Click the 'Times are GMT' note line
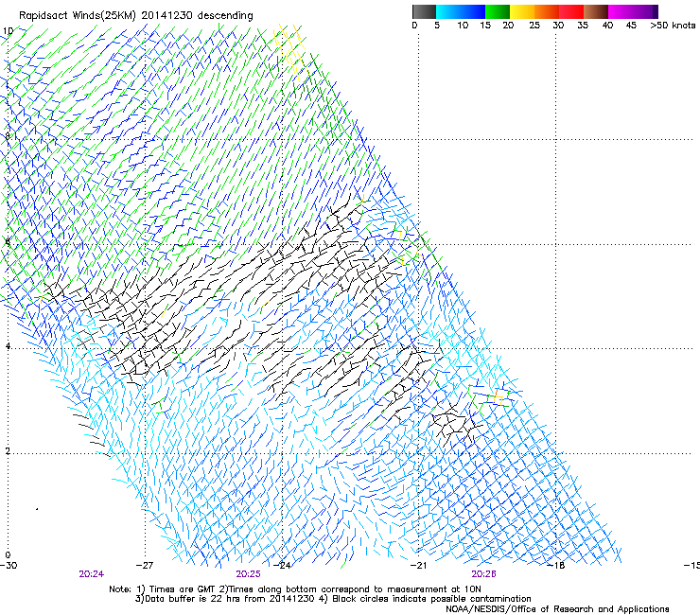The width and height of the screenshot is (700, 615). (295, 589)
